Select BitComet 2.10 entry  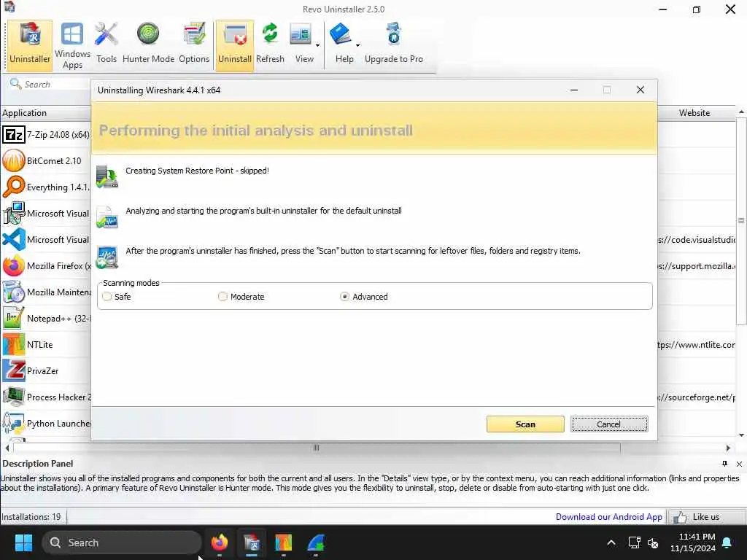pyautogui.click(x=46, y=161)
